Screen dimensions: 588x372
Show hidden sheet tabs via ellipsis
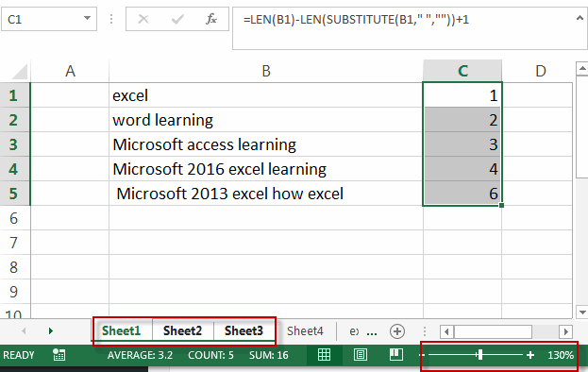coord(372,332)
